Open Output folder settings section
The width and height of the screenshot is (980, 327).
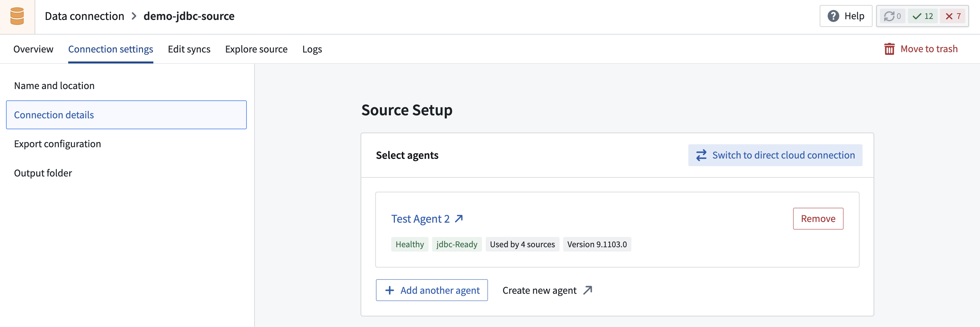(x=43, y=173)
